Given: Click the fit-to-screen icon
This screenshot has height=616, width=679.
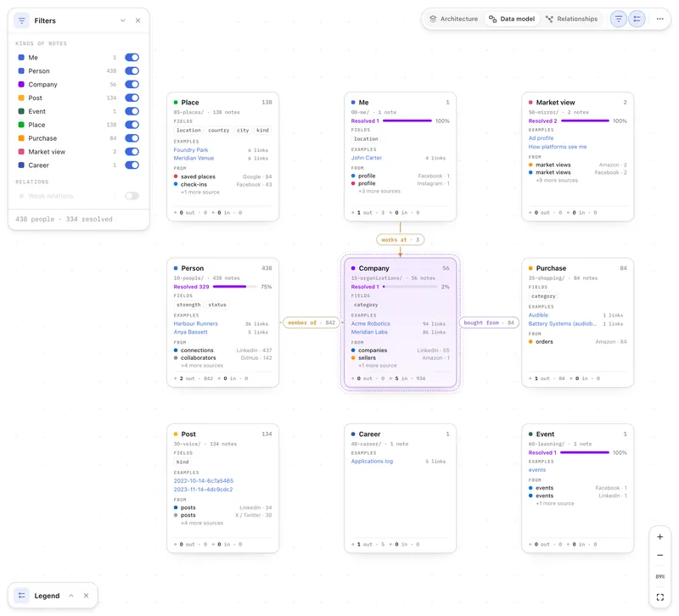Looking at the screenshot, I should click(x=660, y=597).
